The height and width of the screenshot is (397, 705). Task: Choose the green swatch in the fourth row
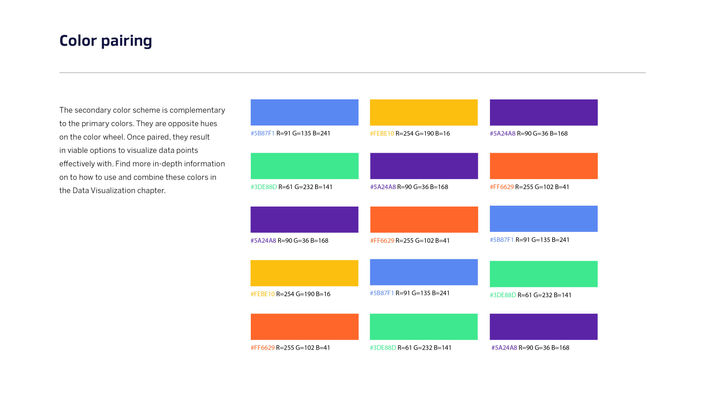tap(544, 274)
